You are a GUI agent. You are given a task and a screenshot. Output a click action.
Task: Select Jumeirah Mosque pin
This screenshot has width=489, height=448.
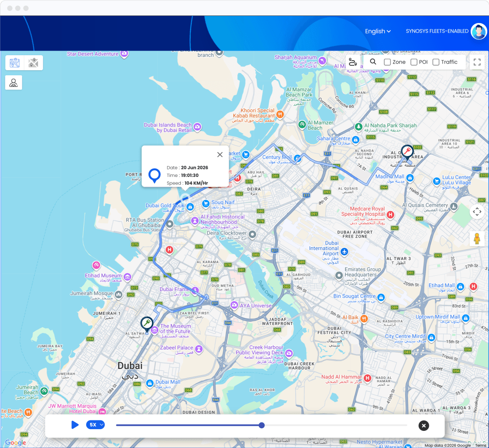point(118,294)
